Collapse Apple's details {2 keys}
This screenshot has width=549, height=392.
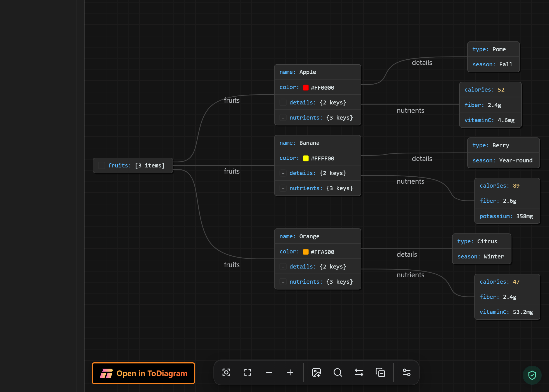click(283, 103)
